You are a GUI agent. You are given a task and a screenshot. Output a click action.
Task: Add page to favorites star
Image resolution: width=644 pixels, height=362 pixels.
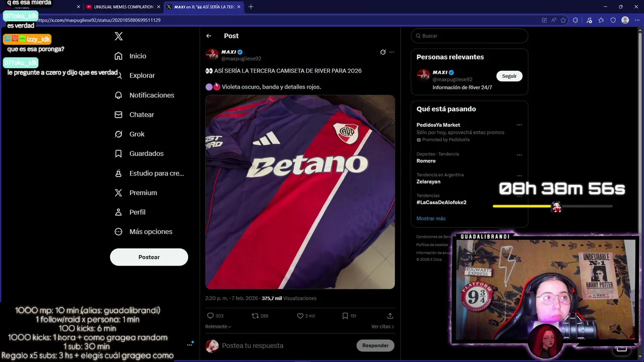click(563, 20)
